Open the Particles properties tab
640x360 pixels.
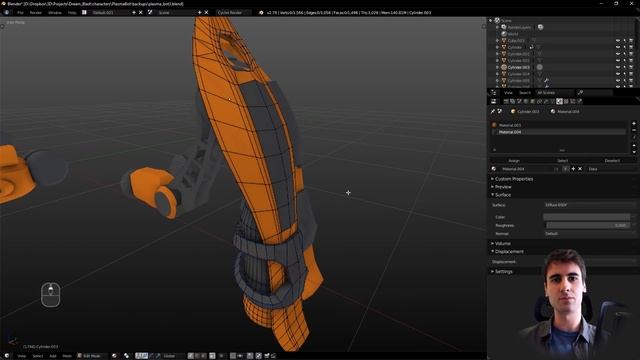pyautogui.click(x=572, y=101)
